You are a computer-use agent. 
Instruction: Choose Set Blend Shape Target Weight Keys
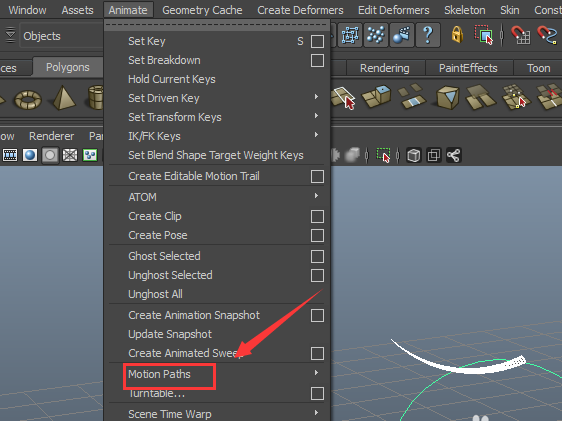coord(216,155)
